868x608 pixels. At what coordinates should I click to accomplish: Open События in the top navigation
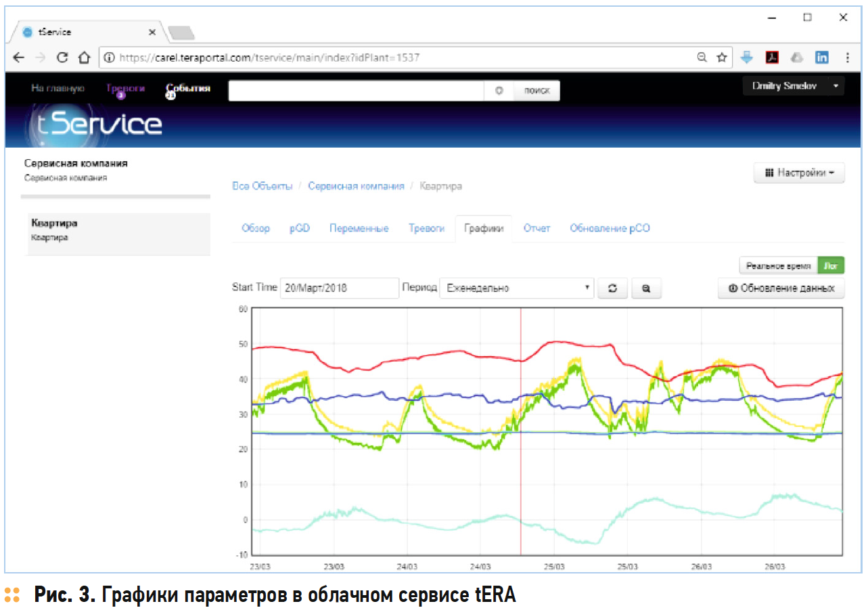click(x=188, y=89)
